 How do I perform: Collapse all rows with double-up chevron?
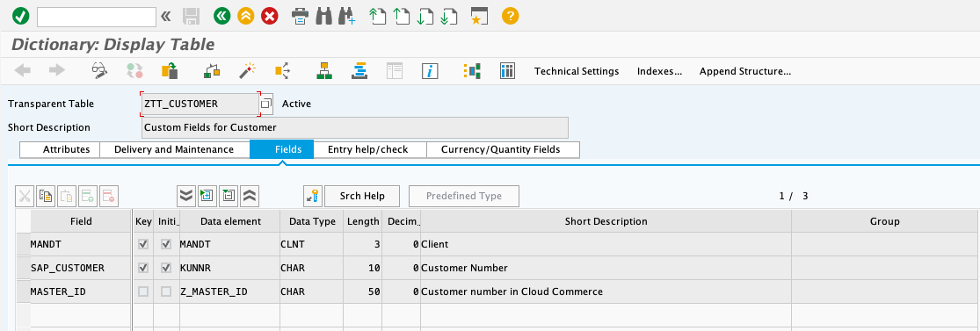(250, 196)
